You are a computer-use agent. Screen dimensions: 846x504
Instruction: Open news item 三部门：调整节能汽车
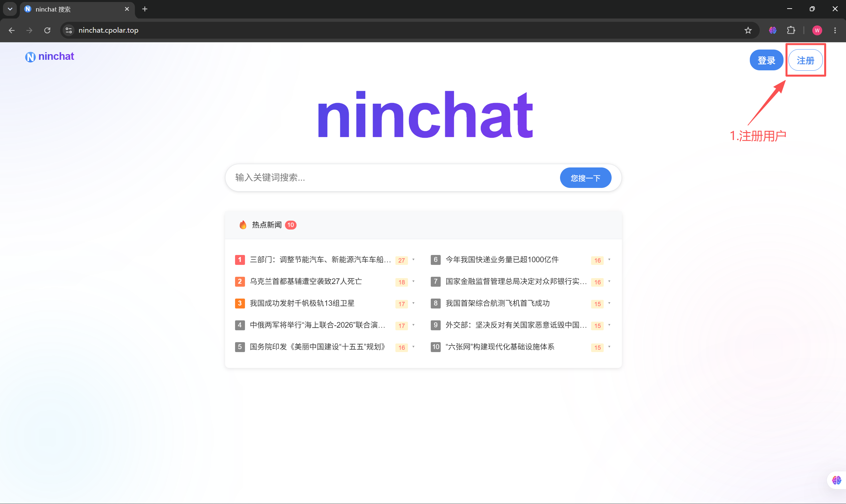320,260
